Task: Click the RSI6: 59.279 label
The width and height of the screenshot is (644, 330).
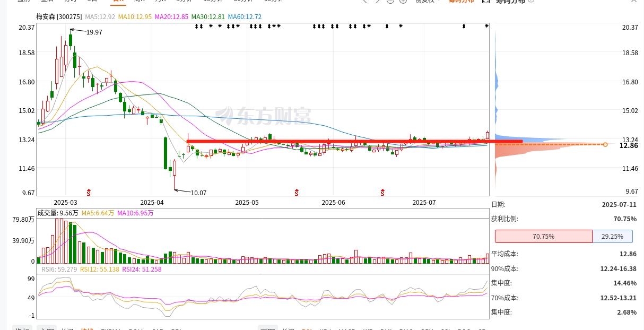Action: point(59,270)
